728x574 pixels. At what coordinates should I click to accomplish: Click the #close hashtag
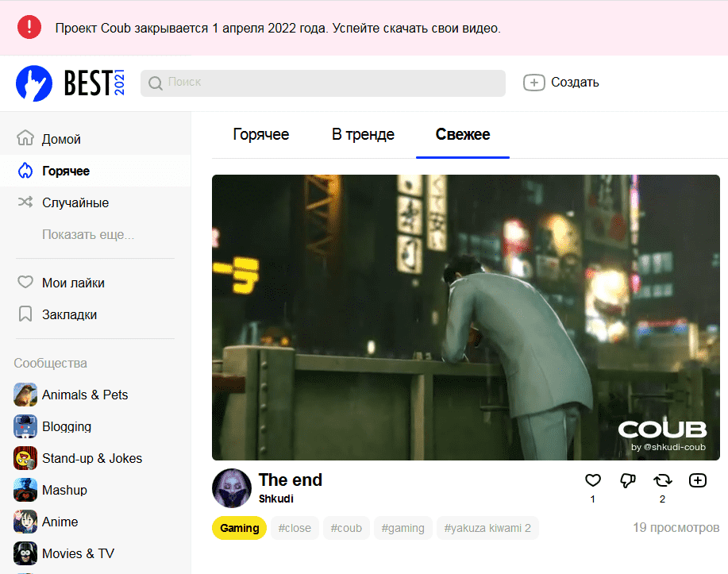pyautogui.click(x=295, y=528)
